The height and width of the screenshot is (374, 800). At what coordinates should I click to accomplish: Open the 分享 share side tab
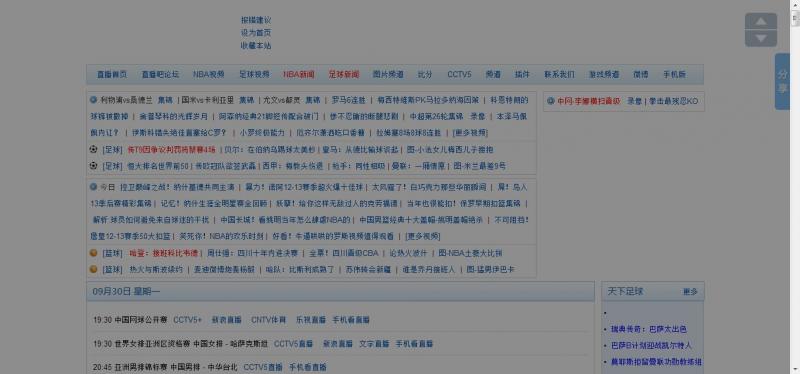(782, 81)
